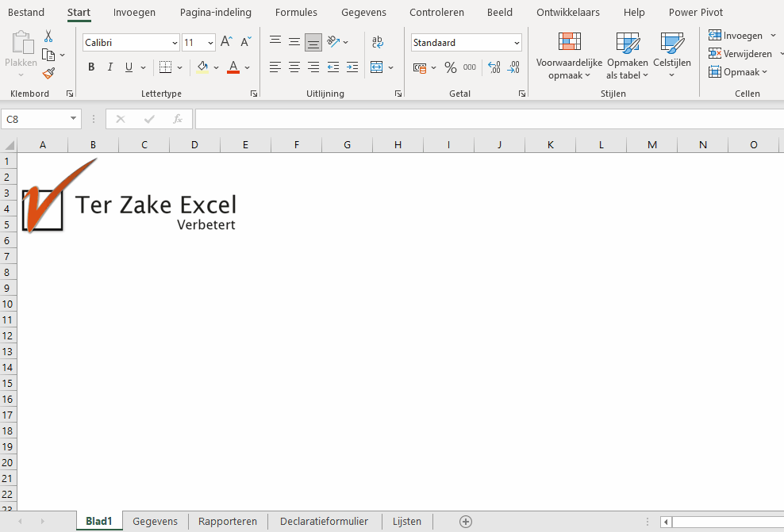This screenshot has height=532, width=784.
Task: Apply percent style icon
Action: coord(451,67)
